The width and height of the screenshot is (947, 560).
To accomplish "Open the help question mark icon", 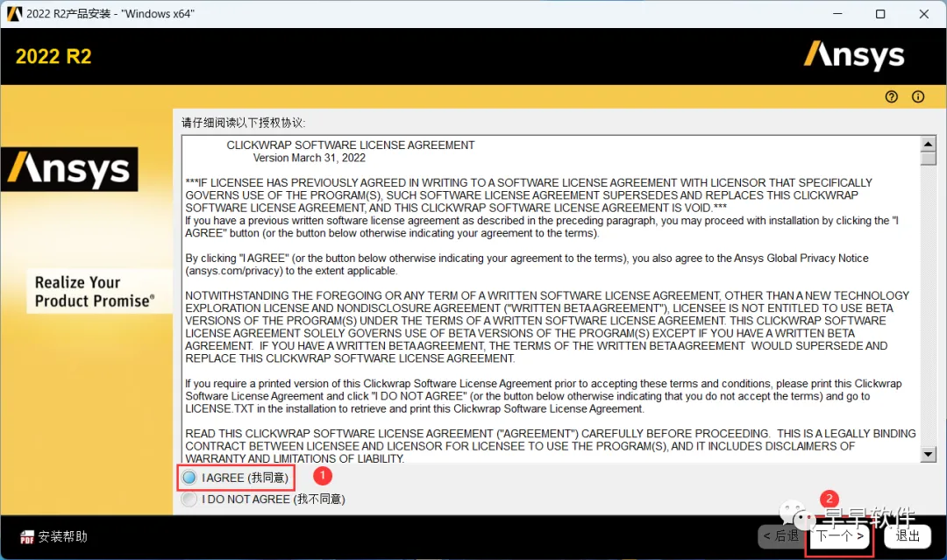I will [892, 96].
